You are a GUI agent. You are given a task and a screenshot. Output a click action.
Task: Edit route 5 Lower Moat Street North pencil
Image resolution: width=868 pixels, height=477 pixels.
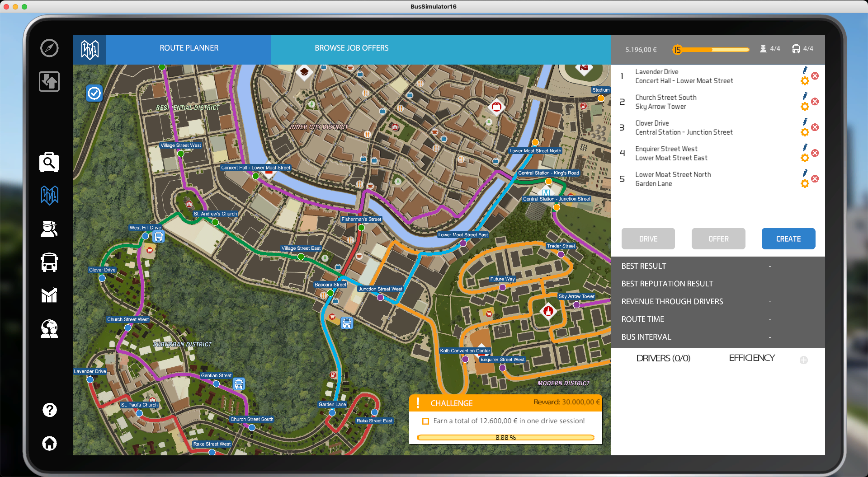[805, 173]
